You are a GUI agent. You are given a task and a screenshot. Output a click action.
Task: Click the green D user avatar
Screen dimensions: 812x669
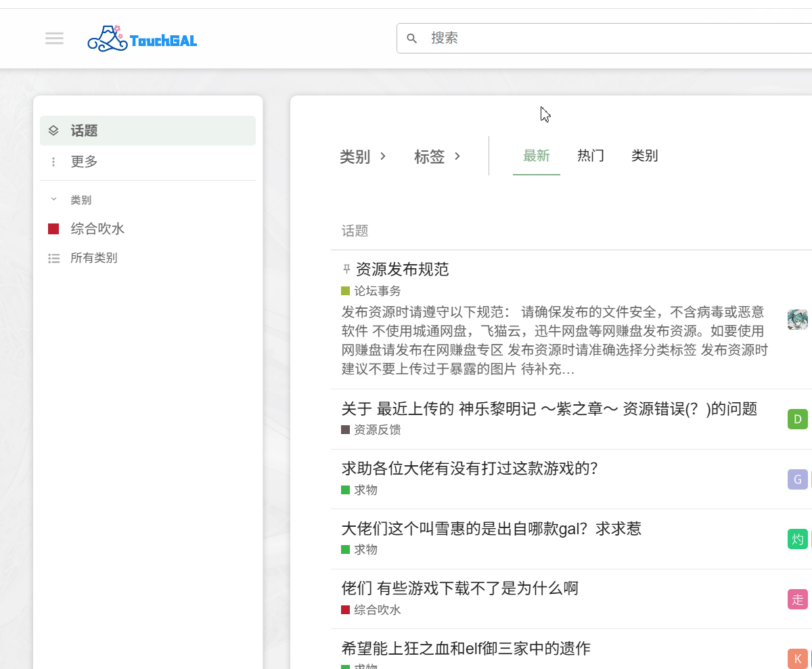click(x=797, y=419)
